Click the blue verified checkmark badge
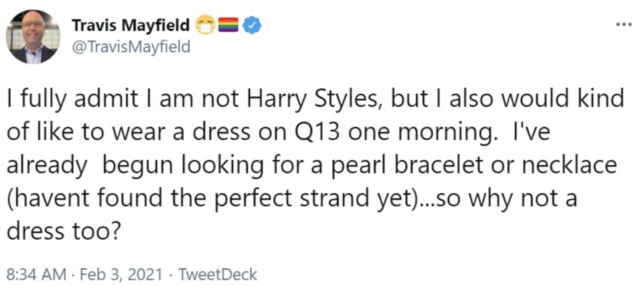The width and height of the screenshot is (644, 286). pyautogui.click(x=252, y=25)
